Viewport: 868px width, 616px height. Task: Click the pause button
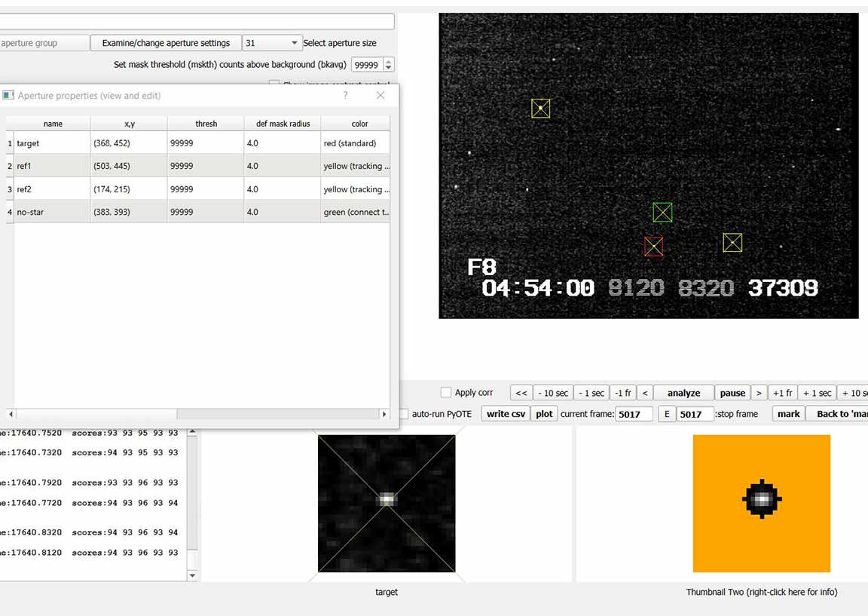(x=732, y=393)
